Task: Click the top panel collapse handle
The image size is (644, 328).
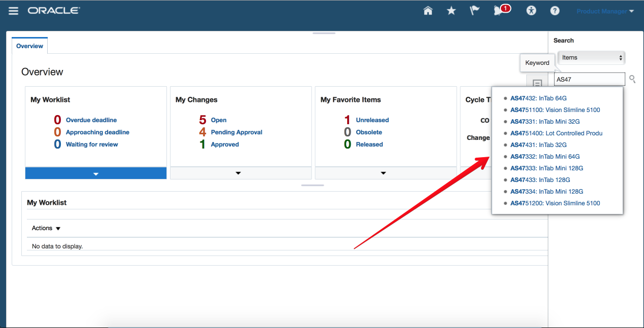Action: 324,33
